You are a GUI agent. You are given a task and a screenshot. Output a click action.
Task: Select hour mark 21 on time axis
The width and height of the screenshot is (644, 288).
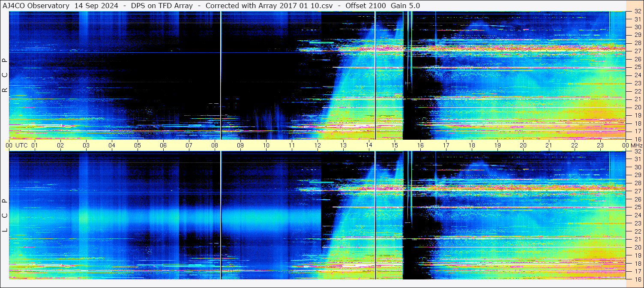tap(549, 145)
